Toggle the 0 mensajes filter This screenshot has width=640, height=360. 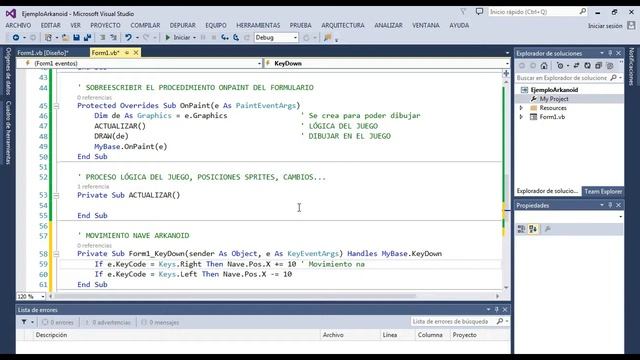160,322
